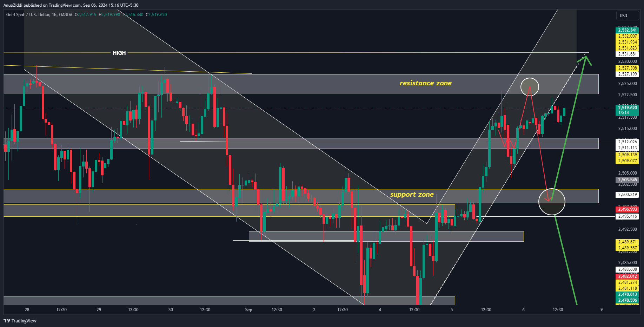
Task: Click the '29' date on time axis
Action: click(99, 310)
